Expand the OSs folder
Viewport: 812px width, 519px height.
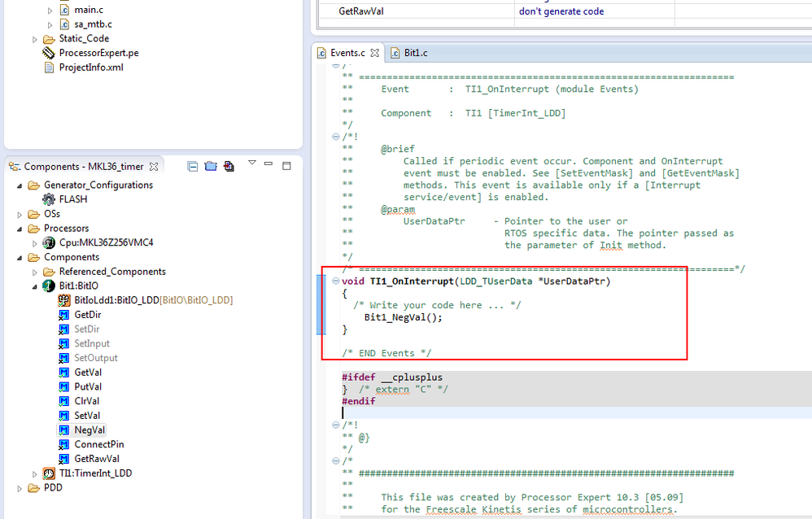(x=20, y=215)
